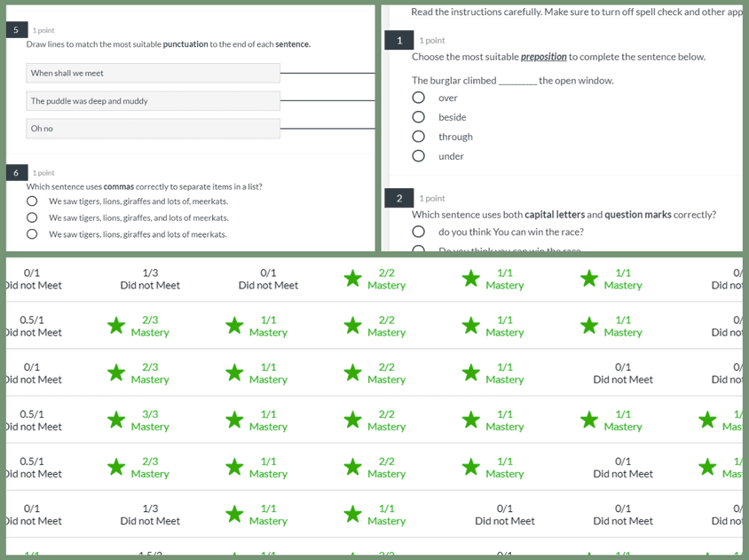Image resolution: width=749 pixels, height=560 pixels.
Task: Click the question 6 number badge
Action: click(15, 172)
